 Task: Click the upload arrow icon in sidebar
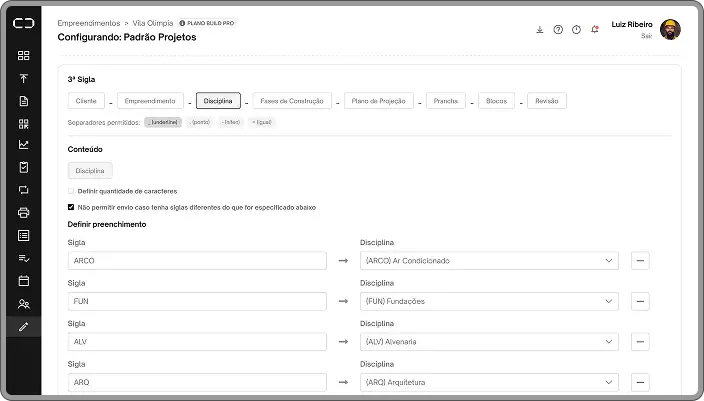click(x=24, y=78)
